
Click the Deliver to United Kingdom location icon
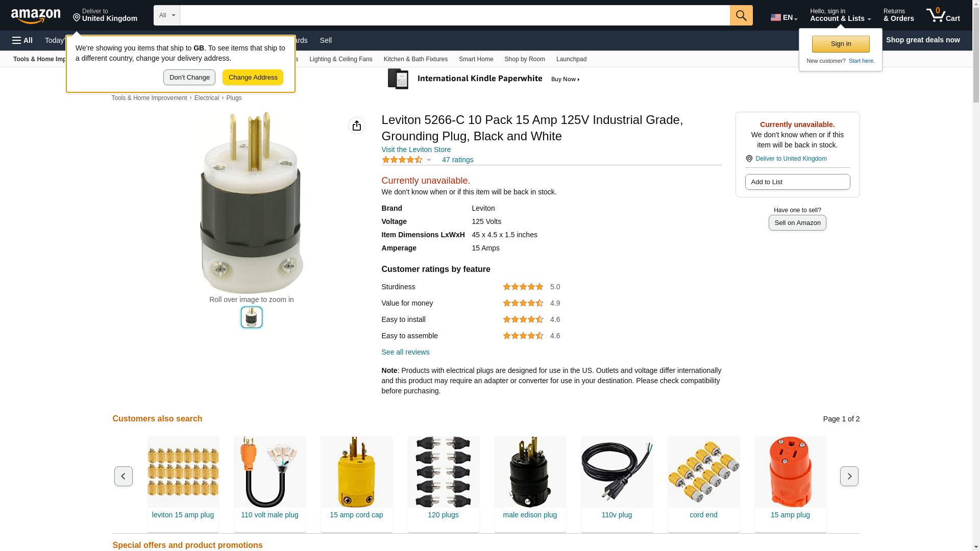click(749, 159)
